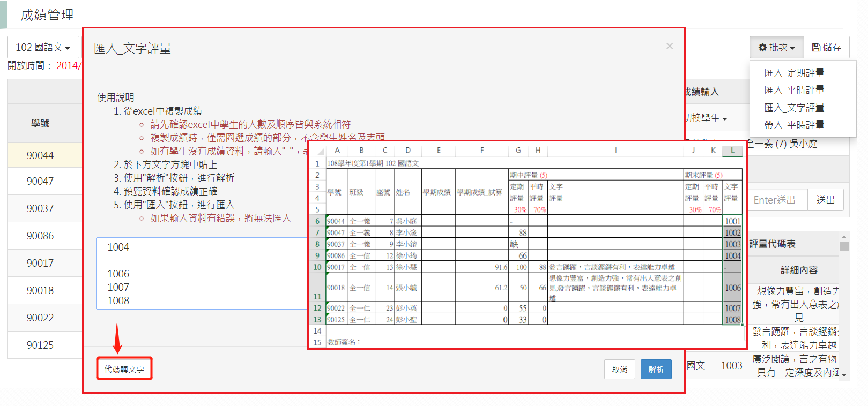This screenshot has width=868, height=406.
Task: Click the code table scroll-down arrow
Action: tap(844, 375)
